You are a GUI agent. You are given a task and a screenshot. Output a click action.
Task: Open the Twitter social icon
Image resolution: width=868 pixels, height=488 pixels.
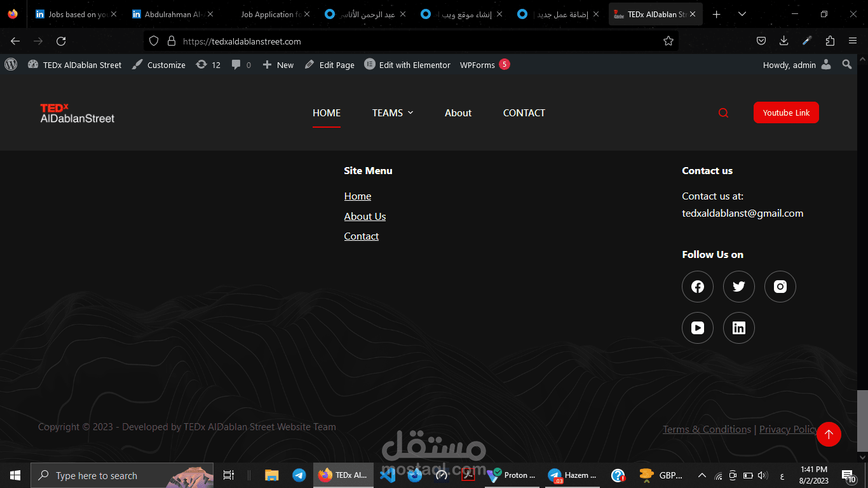click(x=739, y=287)
